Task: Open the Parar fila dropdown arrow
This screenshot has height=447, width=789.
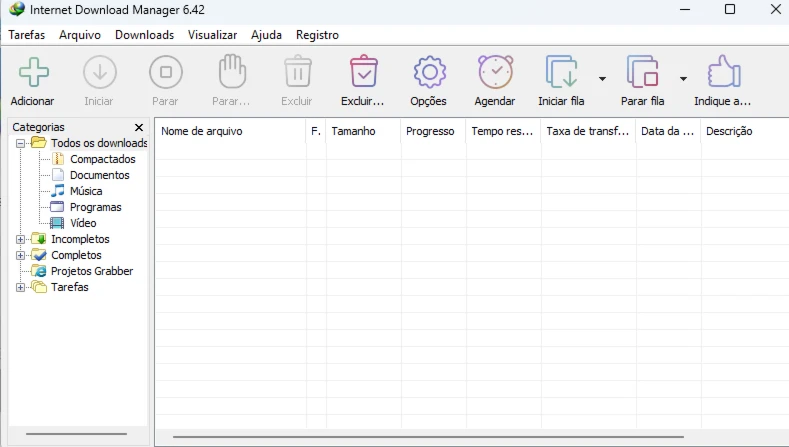Action: coord(683,78)
